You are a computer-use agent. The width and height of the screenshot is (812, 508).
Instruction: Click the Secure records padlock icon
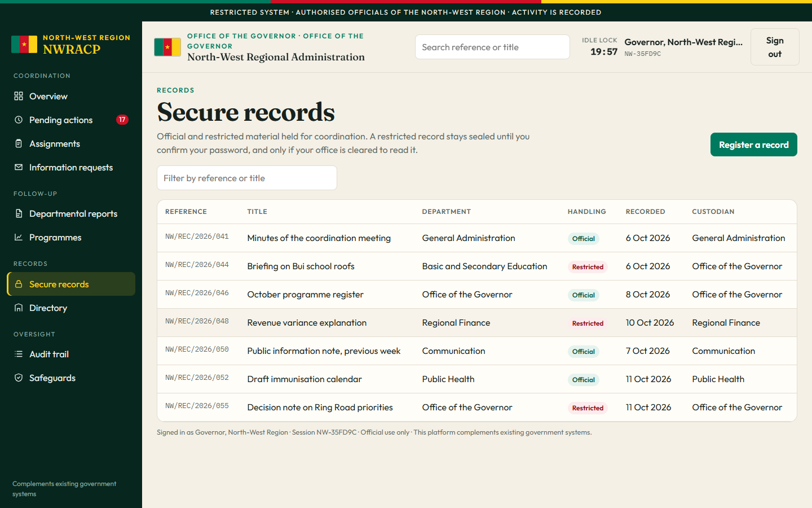[19, 284]
